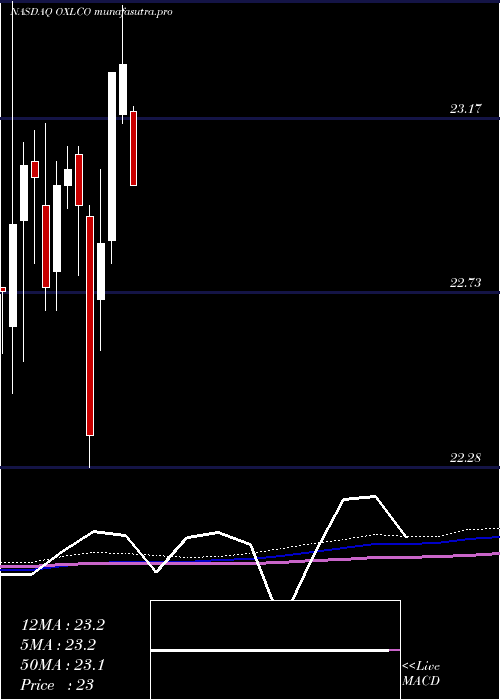Click the NASDAQ OXLCO munafasutra.pro title
This screenshot has width=500, height=700.
pyautogui.click(x=91, y=12)
